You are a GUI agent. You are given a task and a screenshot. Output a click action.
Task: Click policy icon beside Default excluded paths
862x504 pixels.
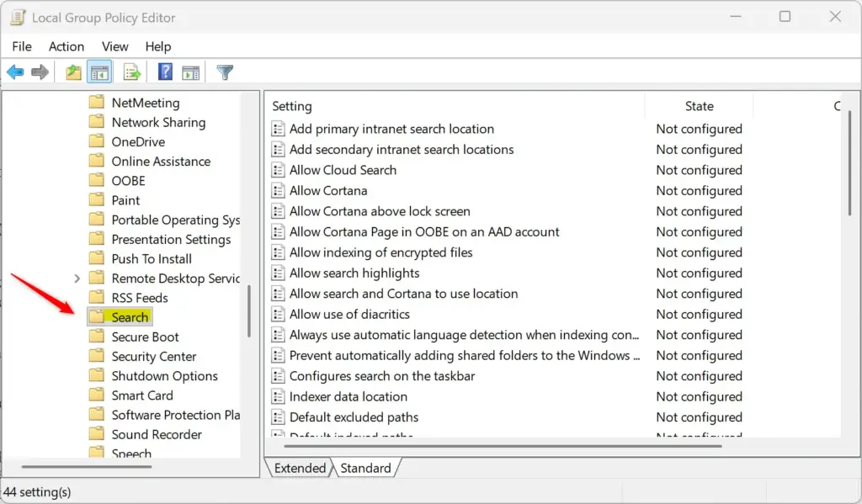tap(278, 417)
